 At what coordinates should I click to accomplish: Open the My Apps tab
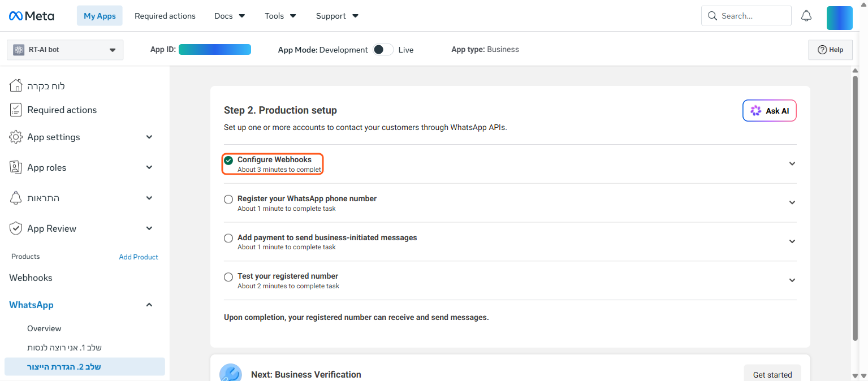pos(100,16)
